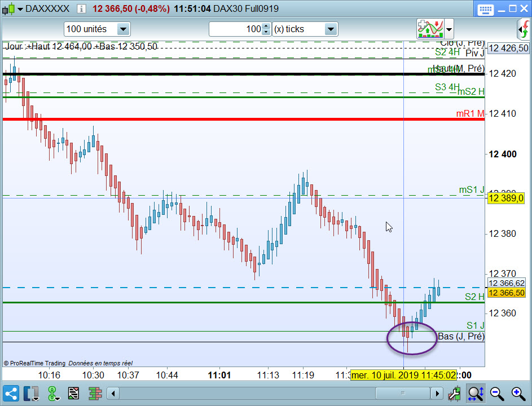Viewport: 532px width, 406px height.
Task: Click the horizontal scrollbar right arrow
Action: click(437, 394)
